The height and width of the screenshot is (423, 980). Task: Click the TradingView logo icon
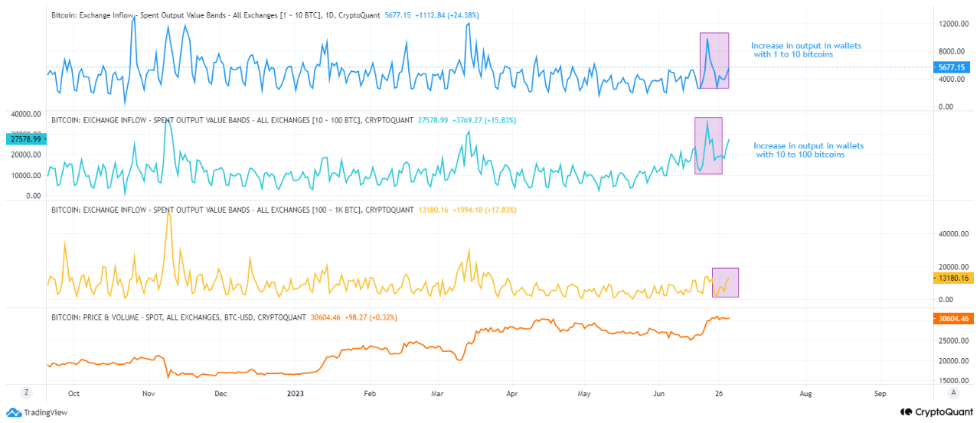11,412
